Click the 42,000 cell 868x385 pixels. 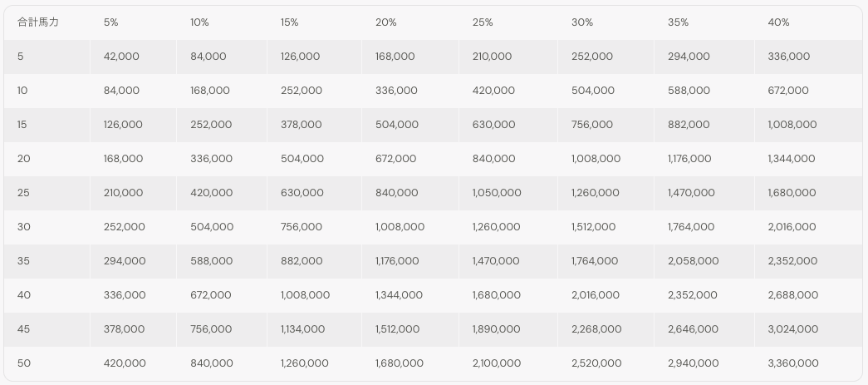(x=121, y=57)
